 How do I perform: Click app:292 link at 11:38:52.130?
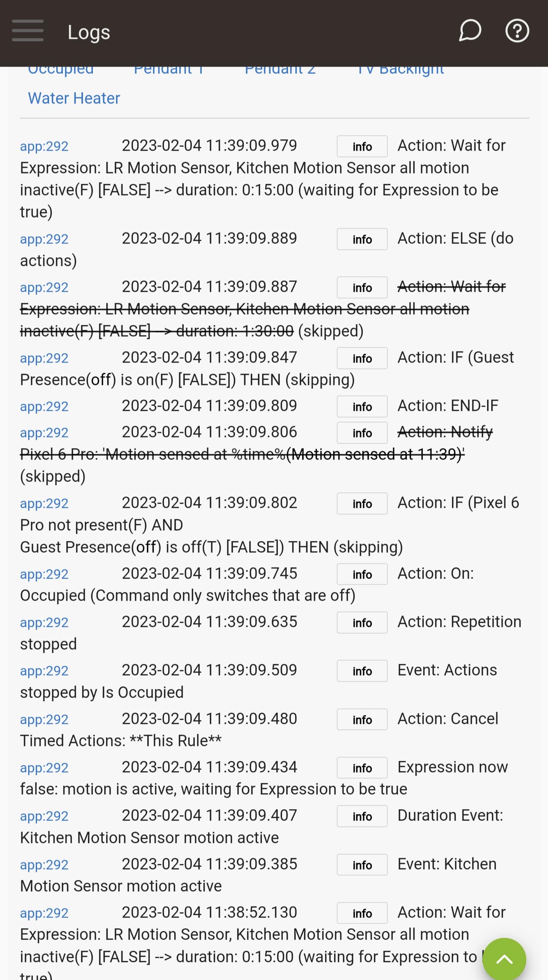44,913
